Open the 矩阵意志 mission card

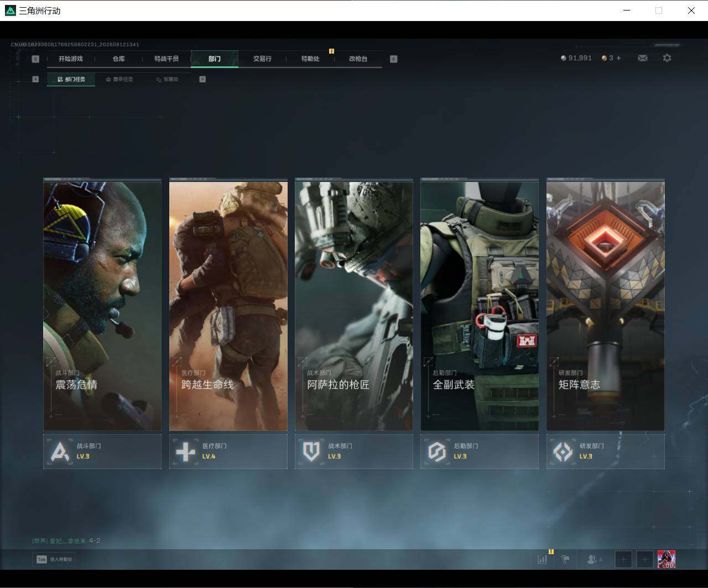pyautogui.click(x=606, y=304)
